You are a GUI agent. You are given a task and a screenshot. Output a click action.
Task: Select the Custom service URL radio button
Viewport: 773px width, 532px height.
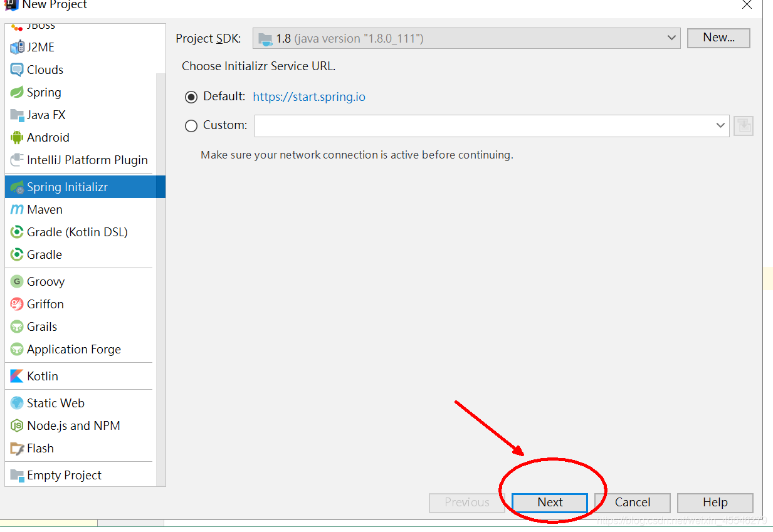[x=191, y=126]
